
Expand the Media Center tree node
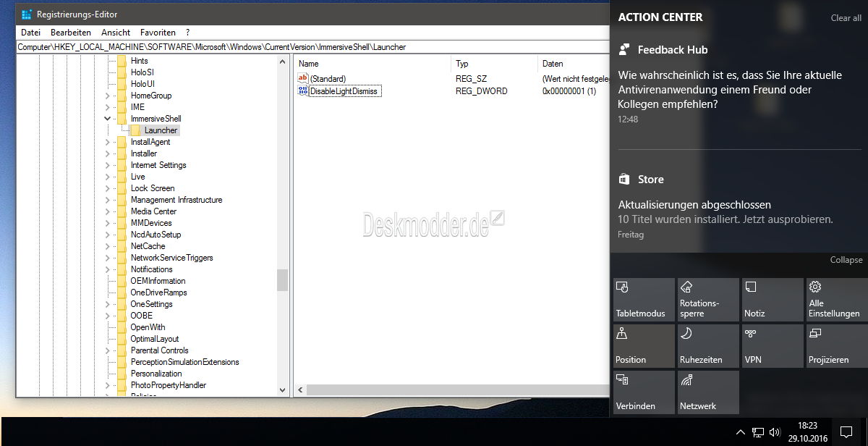[x=107, y=211]
